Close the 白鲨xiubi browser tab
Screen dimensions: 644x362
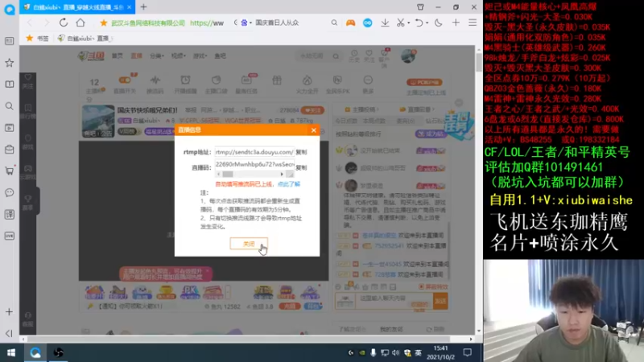tap(129, 7)
